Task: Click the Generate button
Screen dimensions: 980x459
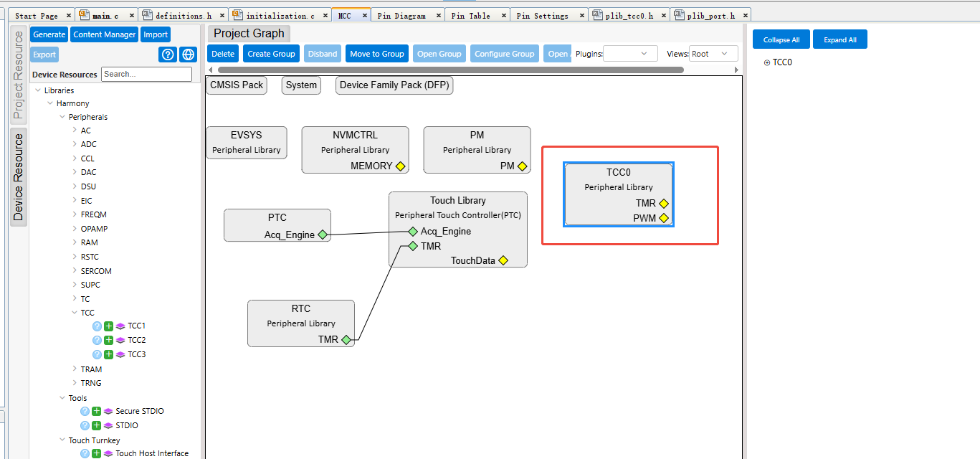Action: pos(49,34)
